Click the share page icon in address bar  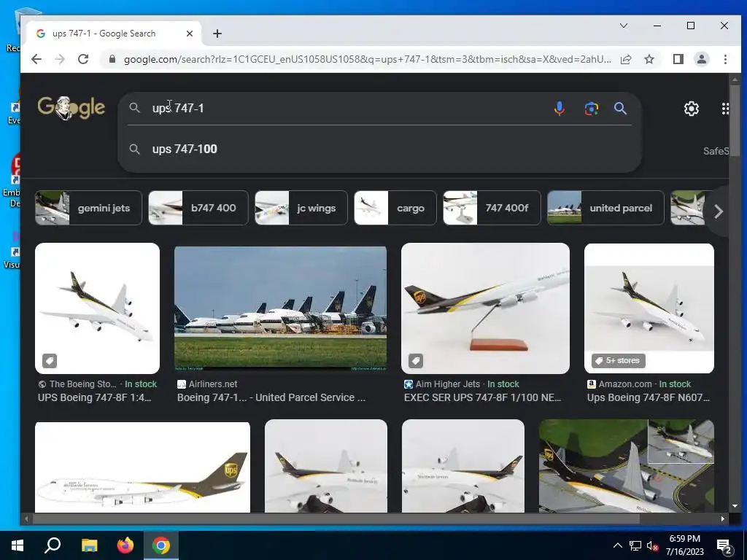(x=626, y=59)
